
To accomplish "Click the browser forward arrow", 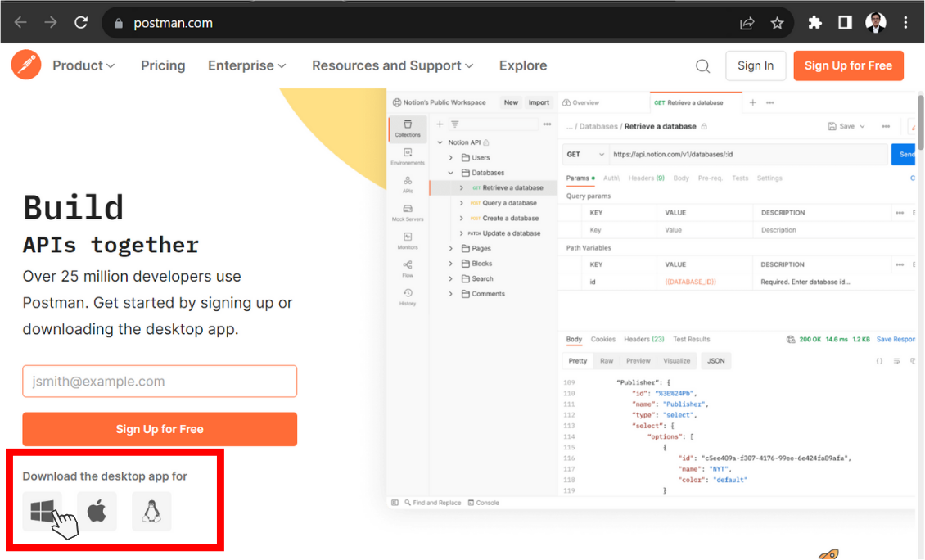I will pos(51,22).
